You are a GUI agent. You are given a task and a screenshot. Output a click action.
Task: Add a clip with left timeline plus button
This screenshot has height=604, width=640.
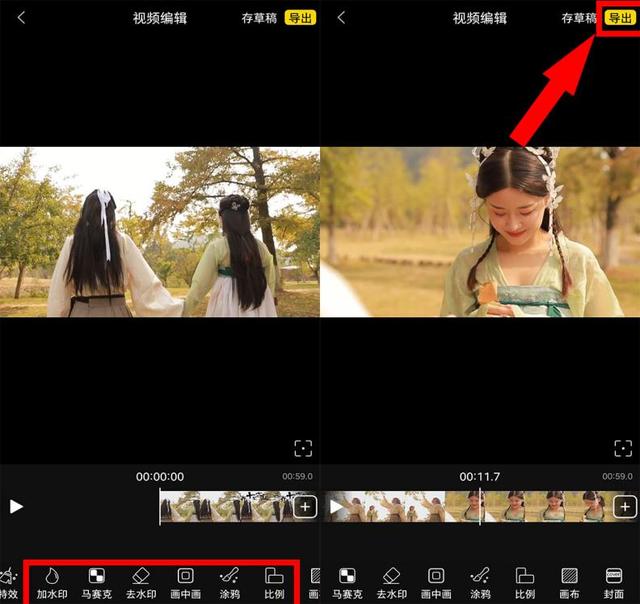[305, 507]
